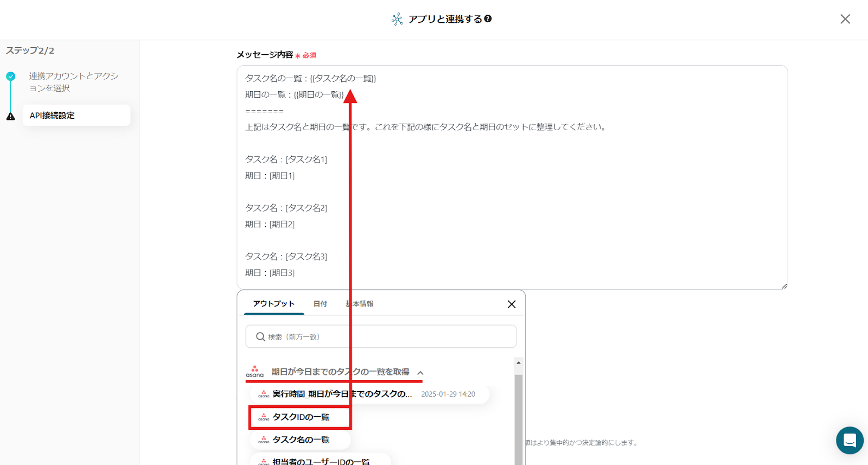Insert the 実行時間_期日が今日までのタスクの... output
The image size is (868, 465).
[x=370, y=394]
